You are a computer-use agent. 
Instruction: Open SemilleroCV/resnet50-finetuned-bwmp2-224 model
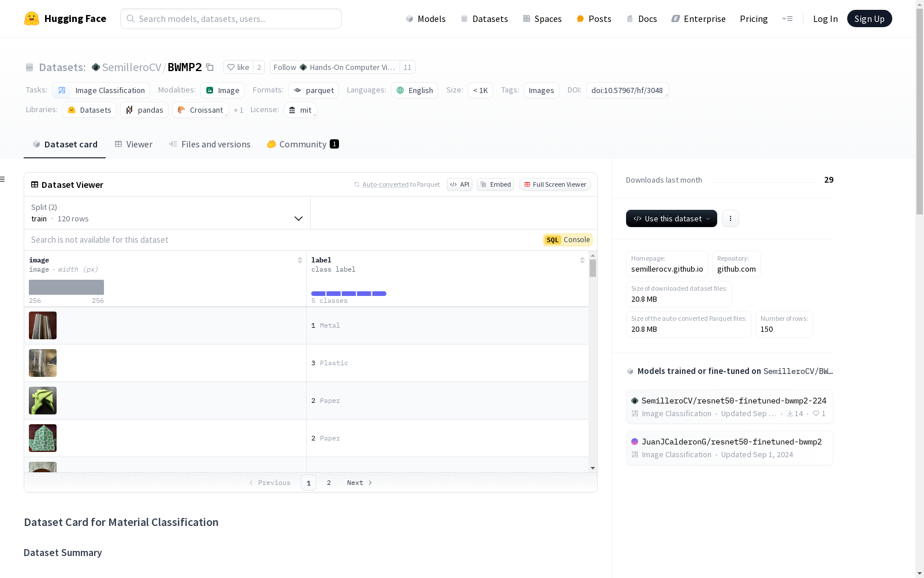pos(729,406)
